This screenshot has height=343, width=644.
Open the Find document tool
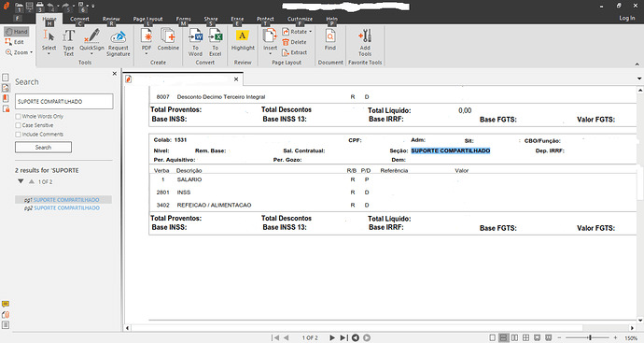coord(330,40)
